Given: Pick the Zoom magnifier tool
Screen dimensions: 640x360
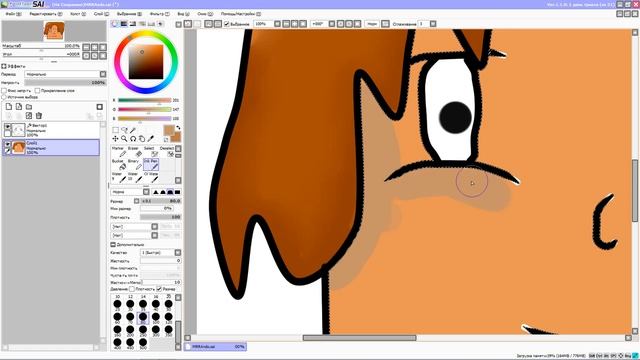Looking at the screenshot, I should tap(124, 139).
